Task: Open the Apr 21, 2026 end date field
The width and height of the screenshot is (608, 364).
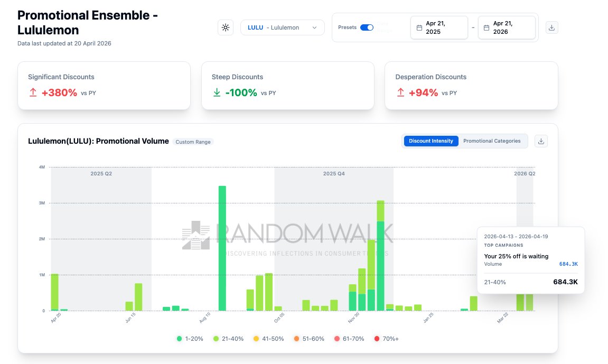Action: [507, 27]
